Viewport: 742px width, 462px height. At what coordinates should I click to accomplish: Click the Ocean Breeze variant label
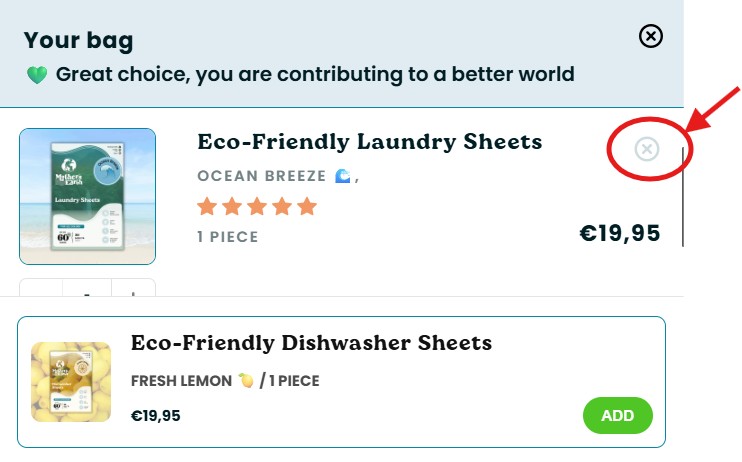pyautogui.click(x=261, y=176)
